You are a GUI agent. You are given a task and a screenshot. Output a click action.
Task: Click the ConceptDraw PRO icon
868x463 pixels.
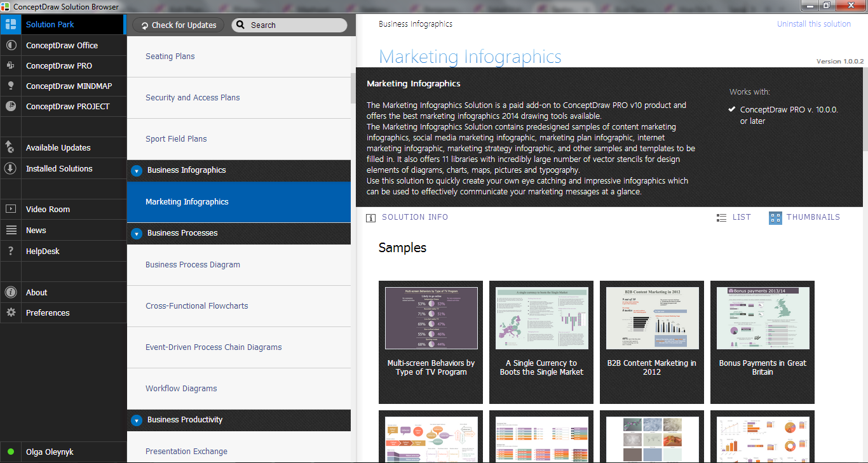(x=10, y=66)
